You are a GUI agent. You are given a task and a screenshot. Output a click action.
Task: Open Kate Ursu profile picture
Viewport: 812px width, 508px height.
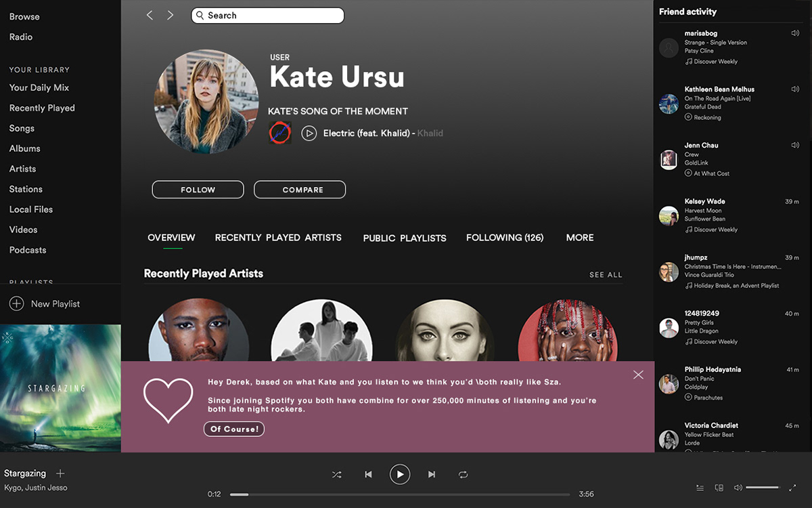coord(206,101)
